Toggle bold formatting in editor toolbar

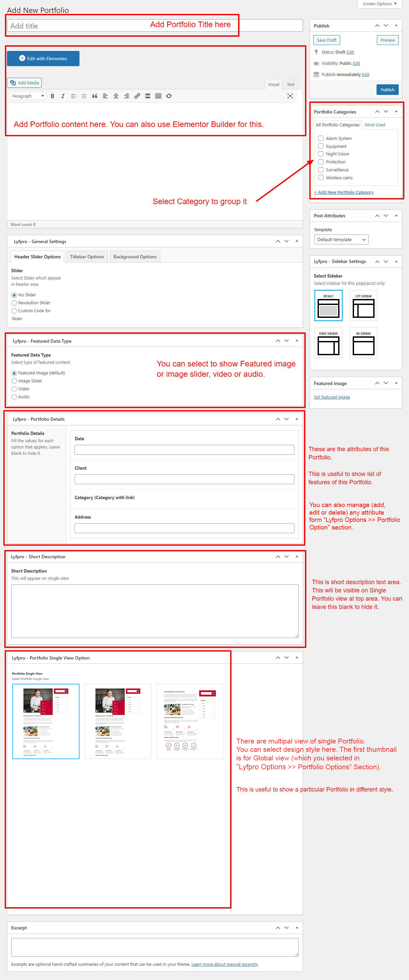coord(53,96)
